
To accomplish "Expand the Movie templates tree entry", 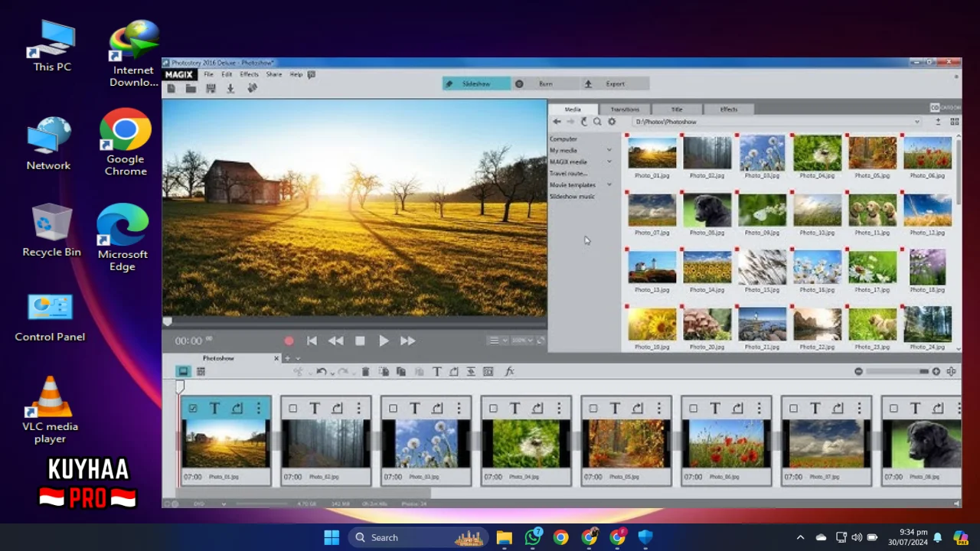I will (609, 184).
